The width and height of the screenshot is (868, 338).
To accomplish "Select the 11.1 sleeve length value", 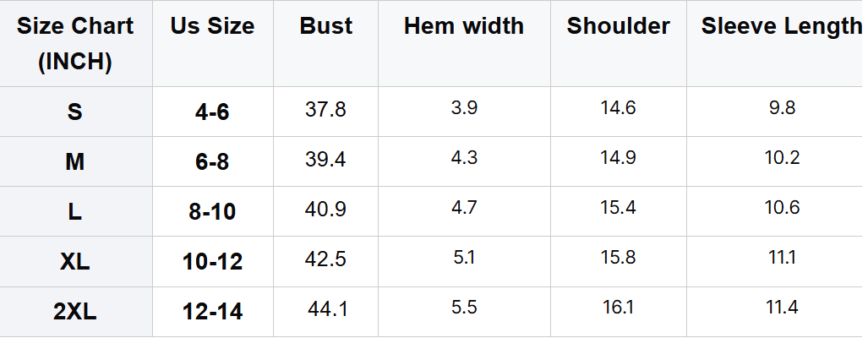I will pos(782,258).
